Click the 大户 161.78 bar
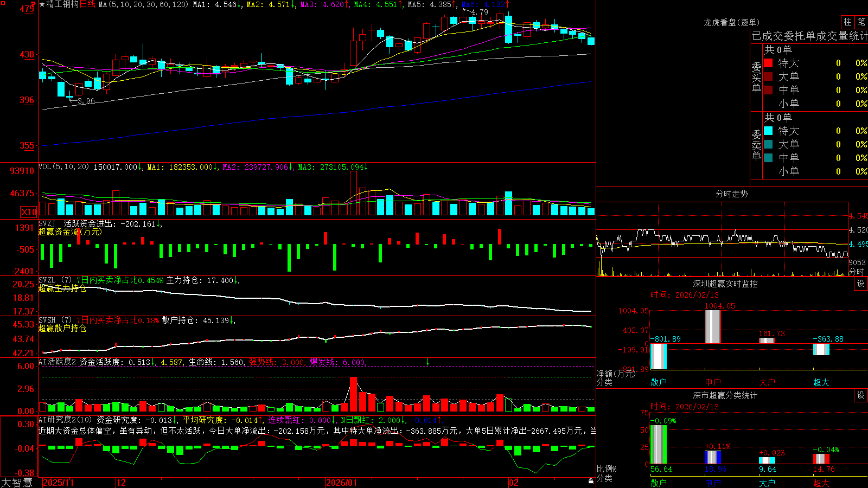 coord(767,341)
